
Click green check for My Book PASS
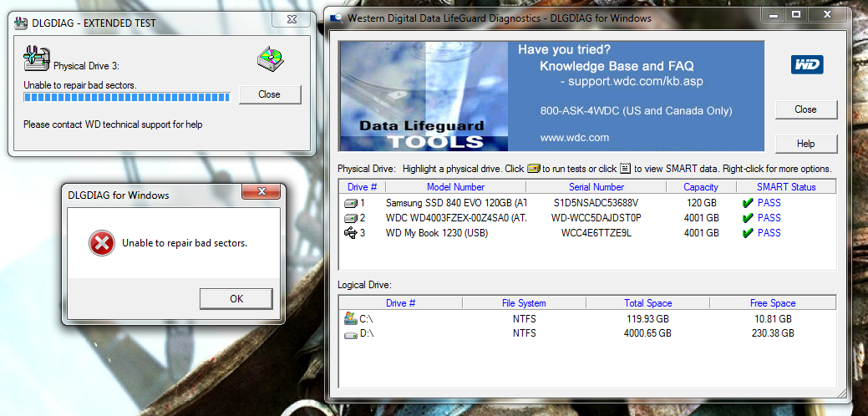(748, 233)
